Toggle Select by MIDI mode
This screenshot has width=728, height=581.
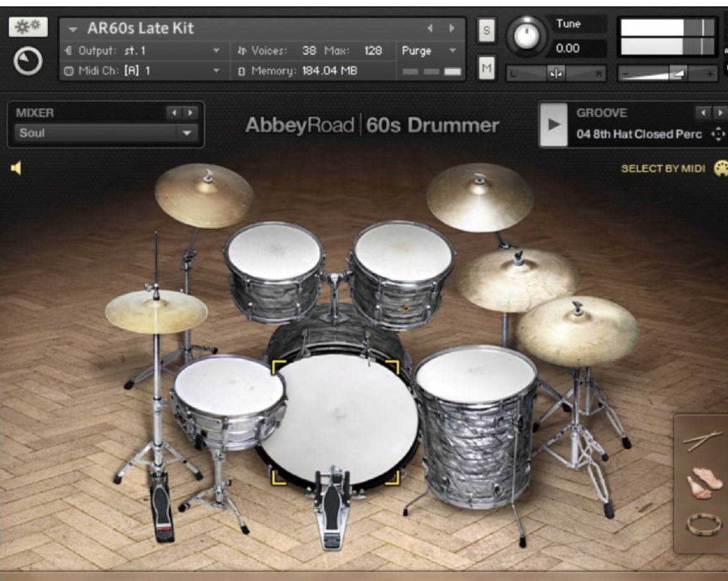[x=663, y=169]
